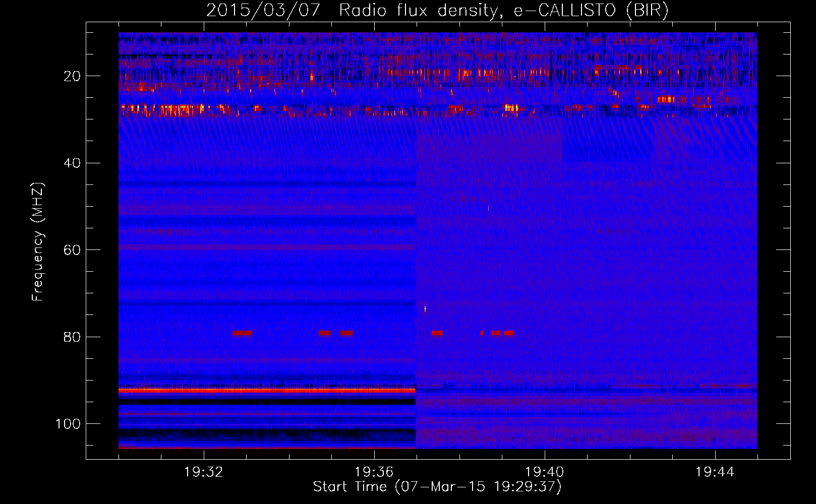Click the 100 MHz frequency tick label
816x504 pixels.
[68, 424]
